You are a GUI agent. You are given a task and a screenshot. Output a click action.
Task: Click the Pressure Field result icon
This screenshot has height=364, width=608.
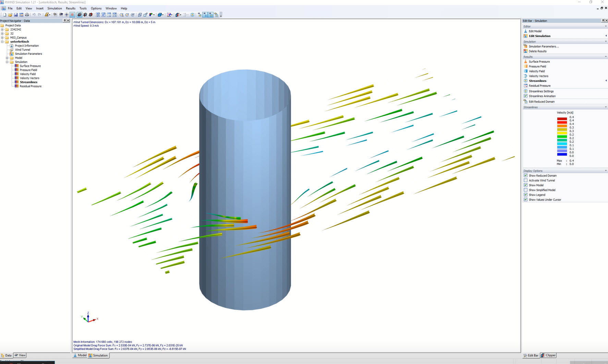(525, 66)
